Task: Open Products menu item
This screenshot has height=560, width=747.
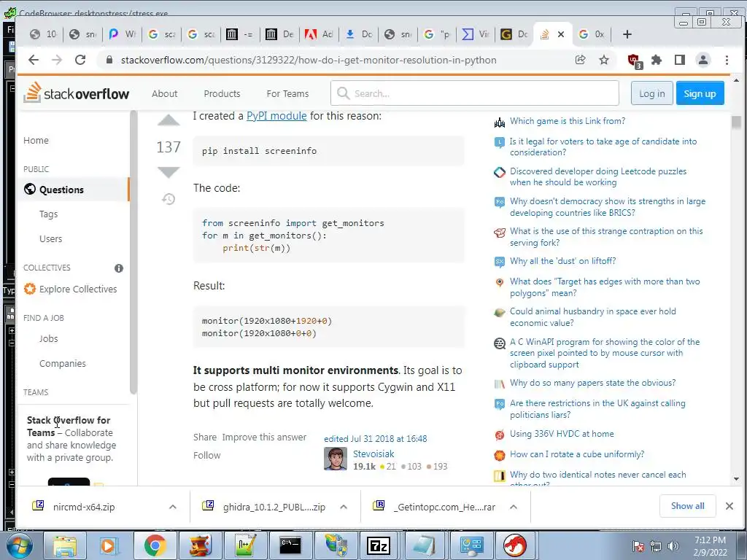Action: [222, 94]
